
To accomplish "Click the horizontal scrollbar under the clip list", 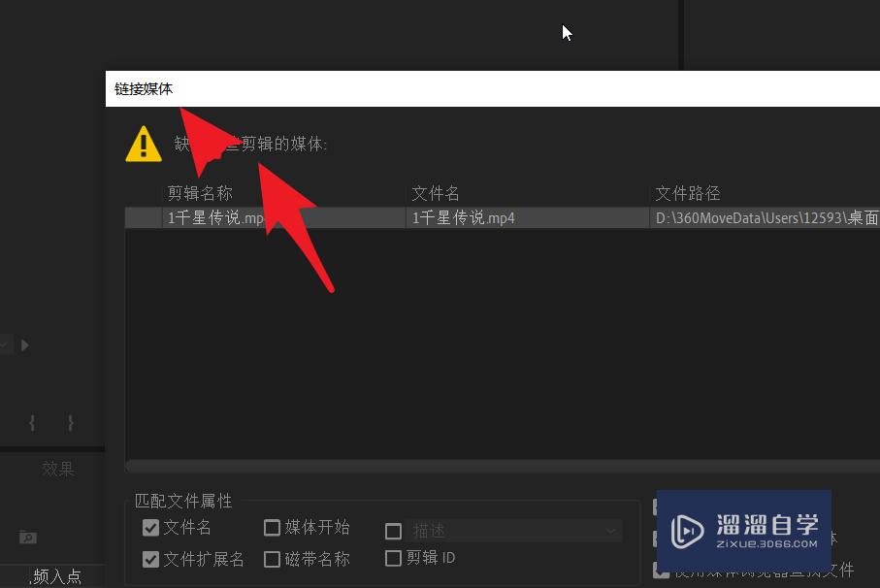I will 503,467.
